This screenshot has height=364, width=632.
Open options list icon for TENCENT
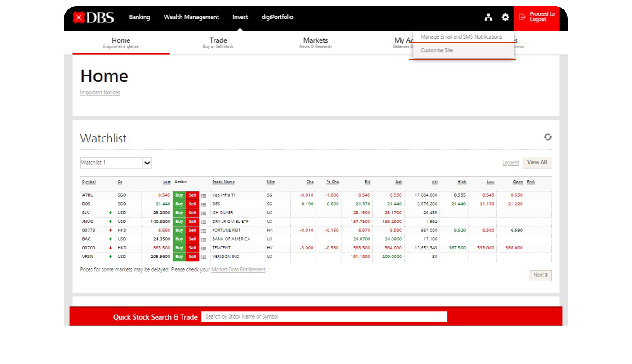(x=204, y=248)
